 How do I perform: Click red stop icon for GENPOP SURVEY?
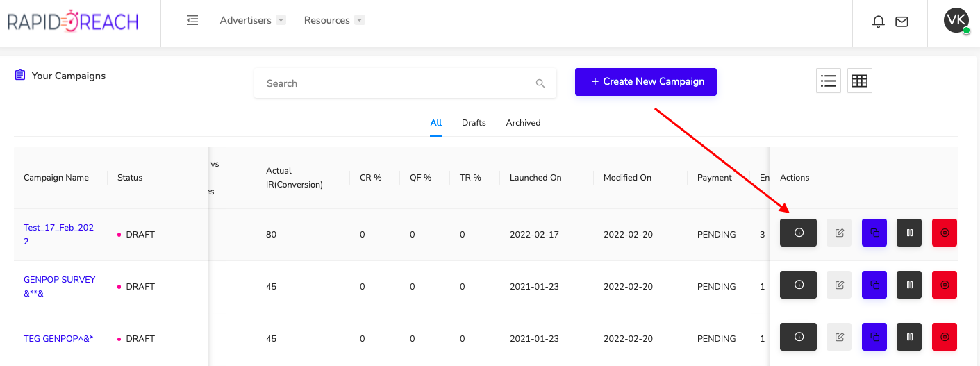945,285
